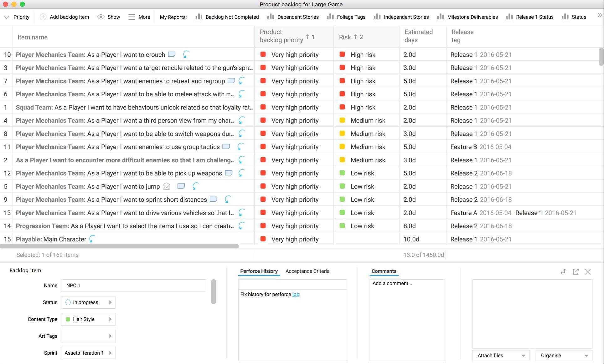The height and width of the screenshot is (364, 604).
Task: Open the Independent Stories report
Action: [406, 16]
